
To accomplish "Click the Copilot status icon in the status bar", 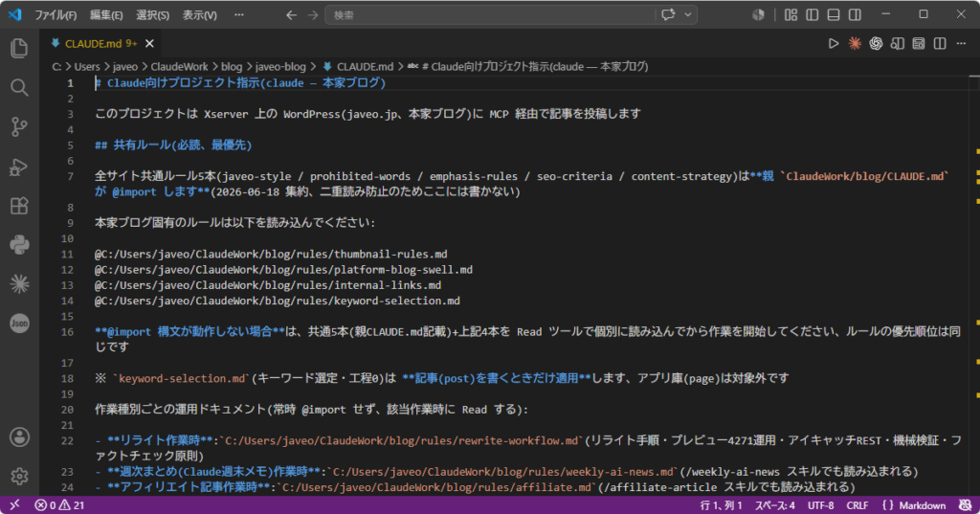I will pos(965,505).
